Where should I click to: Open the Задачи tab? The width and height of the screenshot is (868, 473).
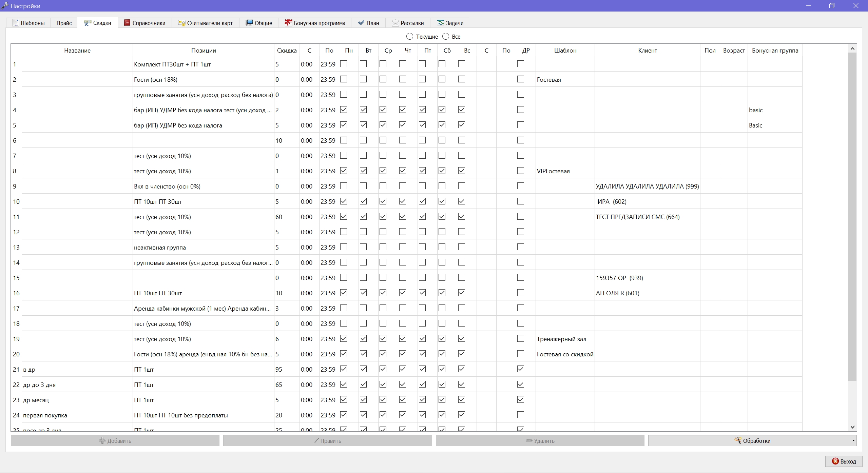coord(450,23)
